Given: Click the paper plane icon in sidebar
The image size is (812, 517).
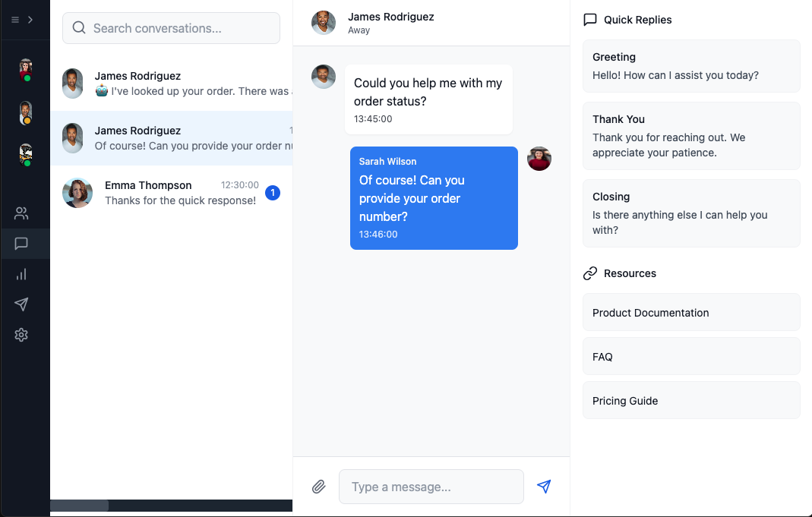Looking at the screenshot, I should (x=21, y=304).
